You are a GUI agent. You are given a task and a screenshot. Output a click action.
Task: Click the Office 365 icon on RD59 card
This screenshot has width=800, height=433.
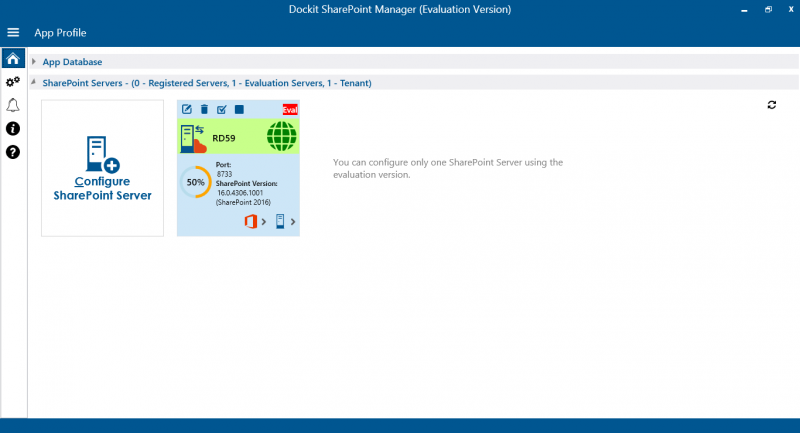(251, 221)
